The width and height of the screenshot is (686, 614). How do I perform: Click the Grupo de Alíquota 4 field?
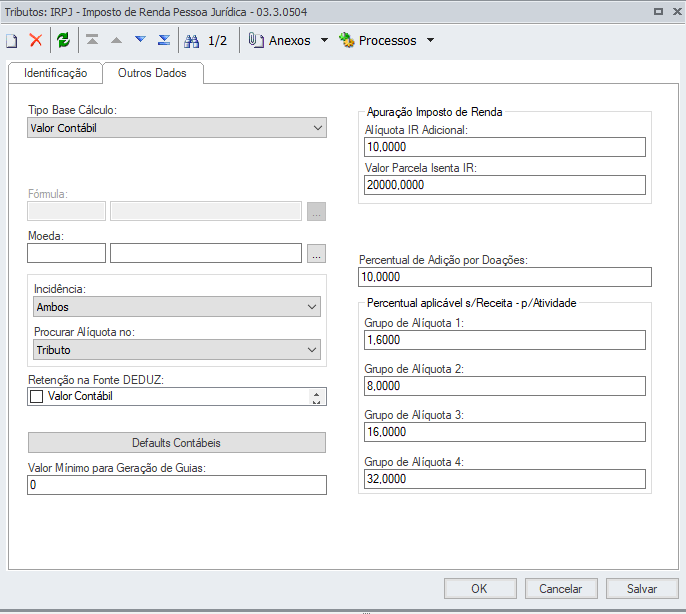click(x=505, y=479)
